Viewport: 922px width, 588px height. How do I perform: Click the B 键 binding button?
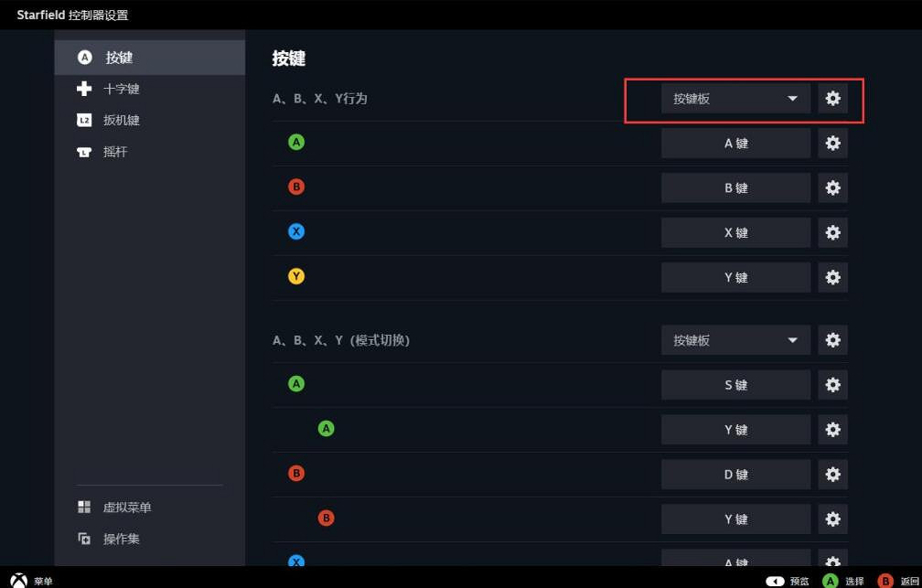[735, 188]
